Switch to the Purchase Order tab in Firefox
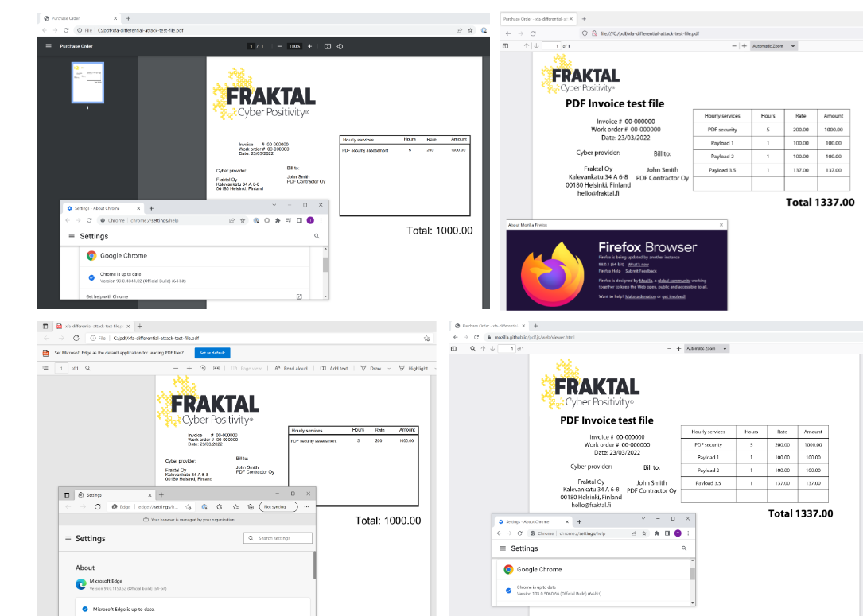The width and height of the screenshot is (863, 616). coord(533,18)
